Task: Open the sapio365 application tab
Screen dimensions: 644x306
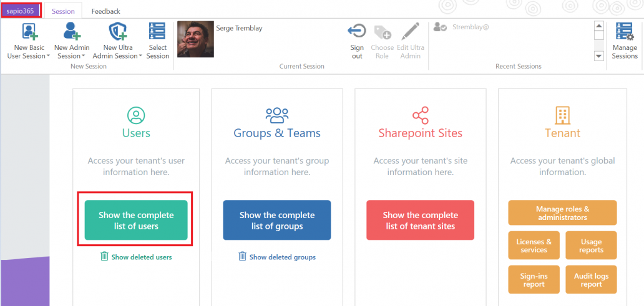Action: point(21,11)
